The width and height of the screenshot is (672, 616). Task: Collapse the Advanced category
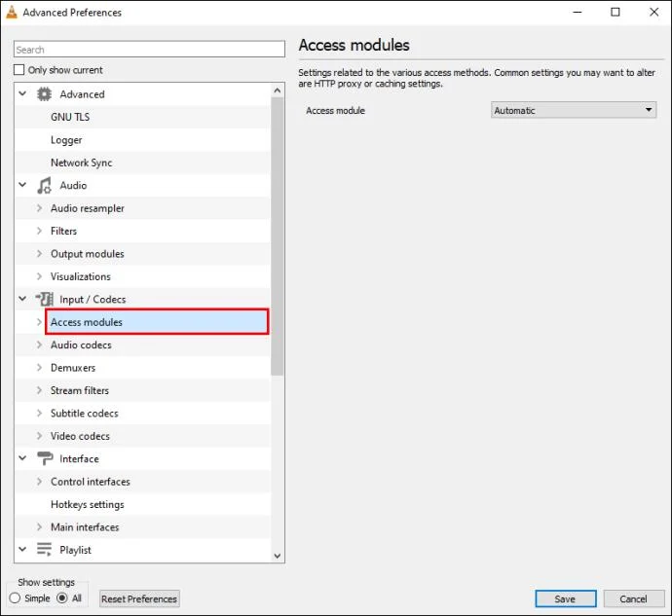(x=22, y=93)
